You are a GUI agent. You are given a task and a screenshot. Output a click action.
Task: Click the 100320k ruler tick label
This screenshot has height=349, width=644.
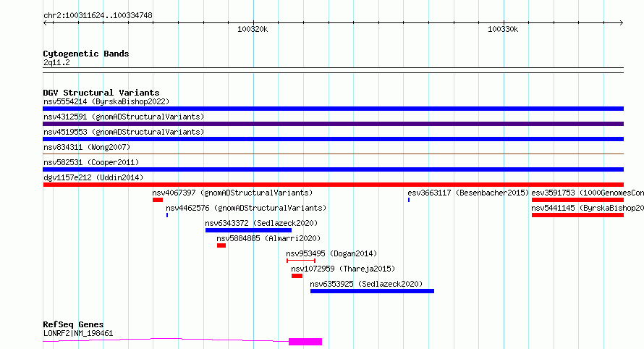(253, 29)
